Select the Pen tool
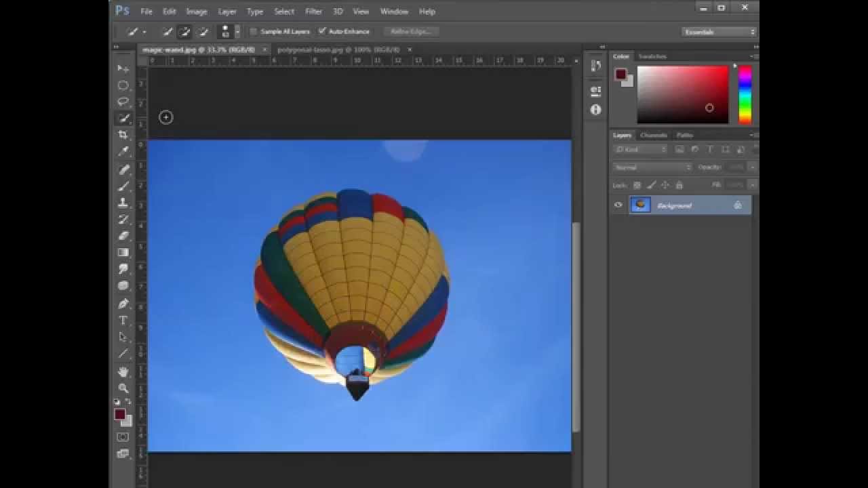The image size is (868, 488). click(x=123, y=304)
